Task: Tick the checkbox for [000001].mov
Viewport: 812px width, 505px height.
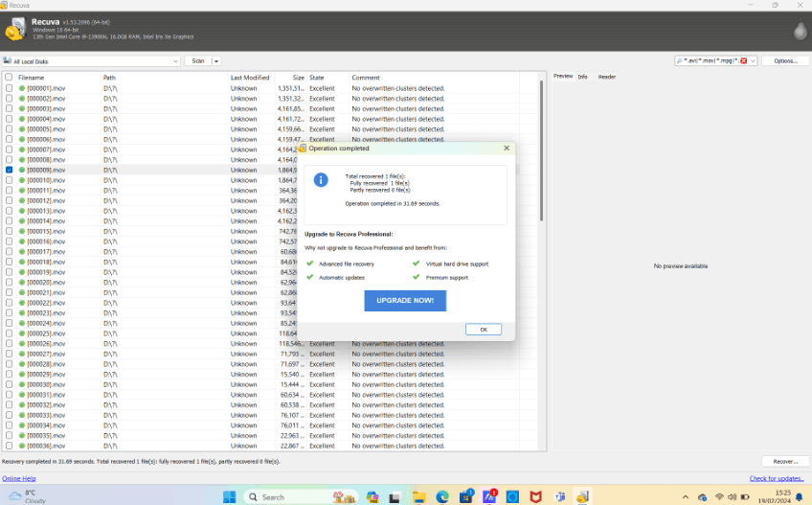Action: click(9, 88)
